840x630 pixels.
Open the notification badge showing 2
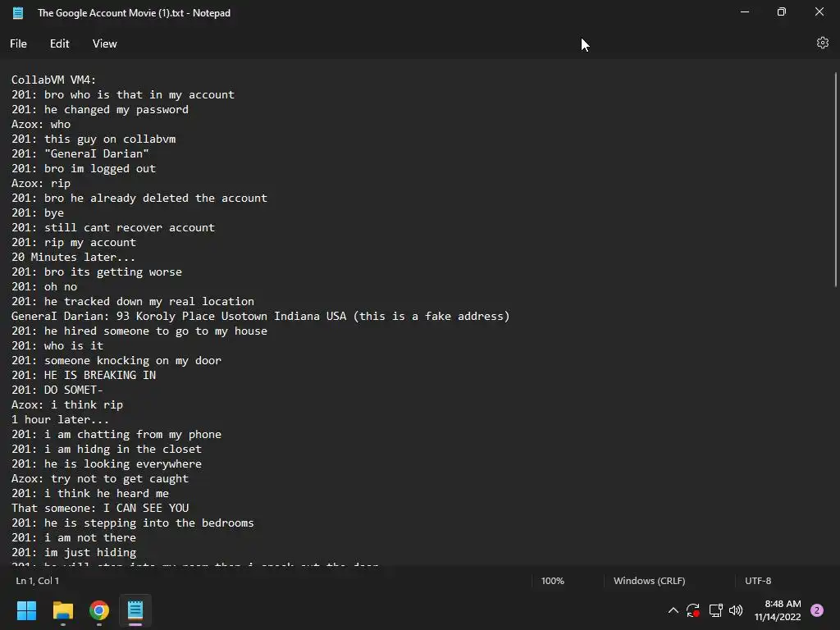[x=817, y=610]
